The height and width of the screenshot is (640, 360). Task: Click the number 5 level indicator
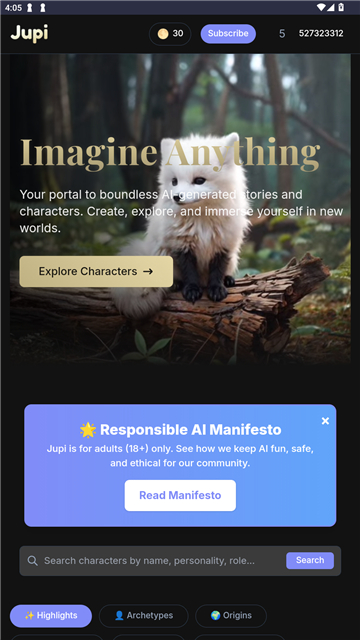click(282, 34)
